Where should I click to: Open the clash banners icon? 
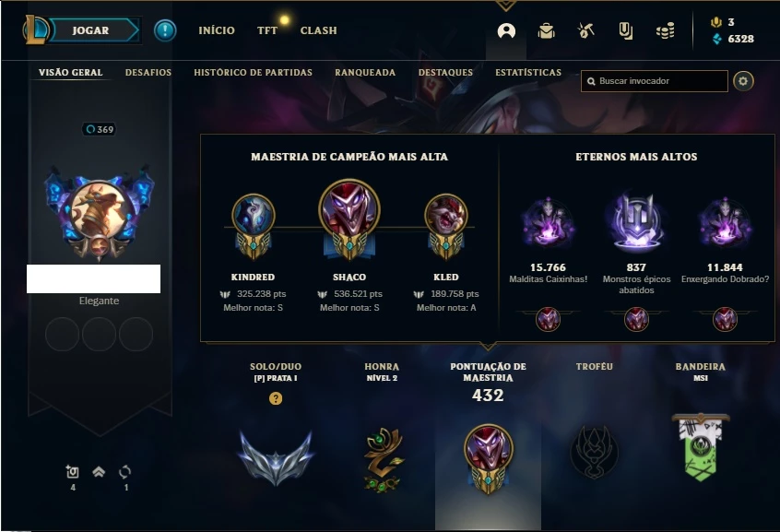pyautogui.click(x=626, y=30)
